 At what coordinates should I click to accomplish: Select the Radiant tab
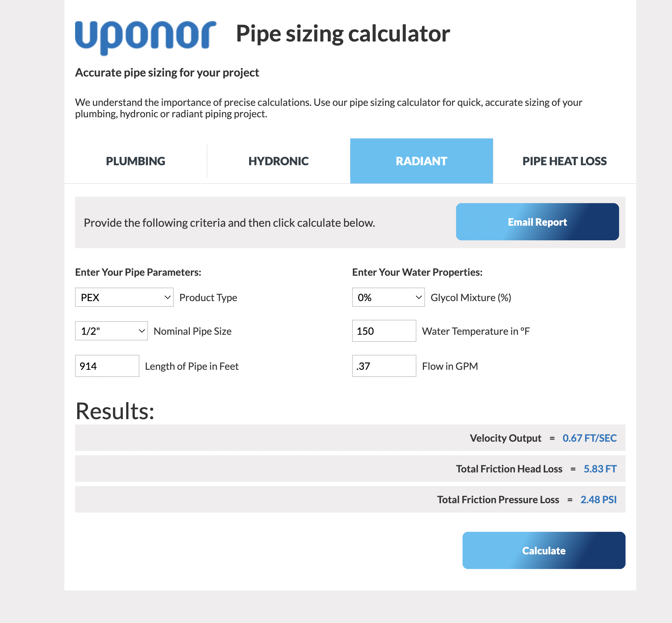422,161
